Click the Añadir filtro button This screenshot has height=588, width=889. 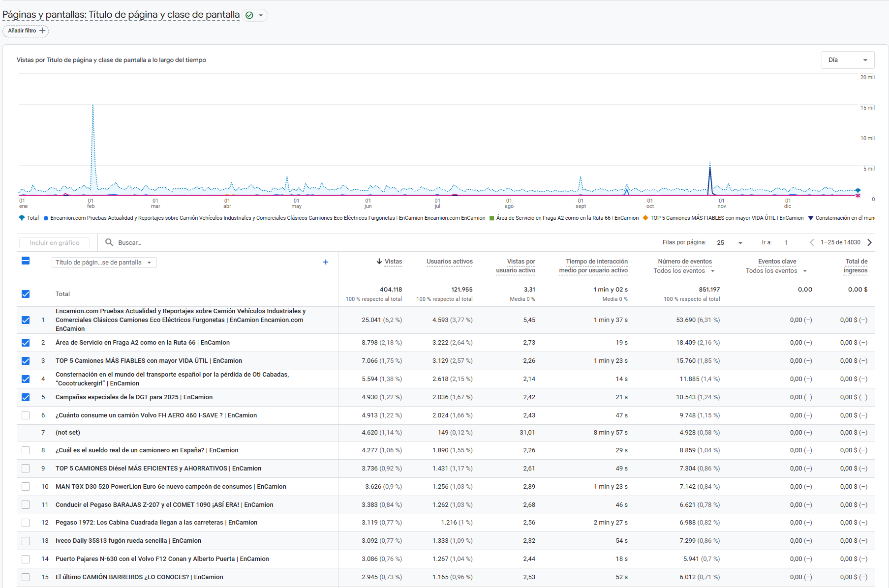pos(26,30)
